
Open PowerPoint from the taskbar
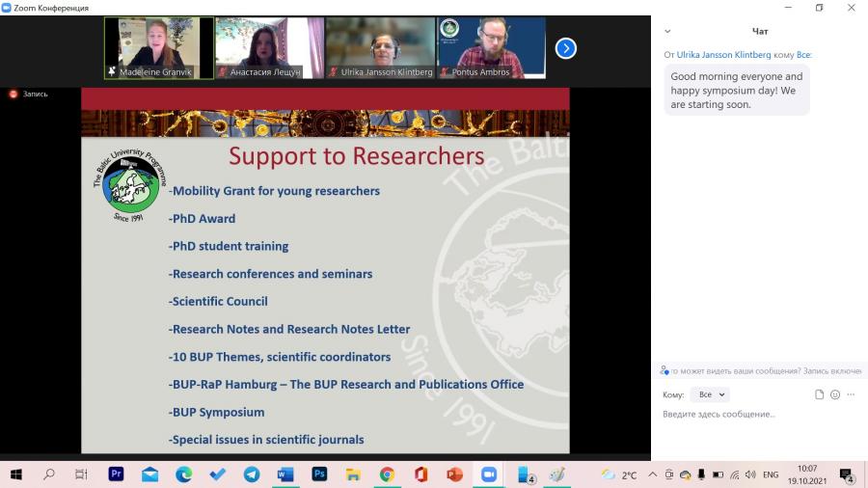click(454, 474)
